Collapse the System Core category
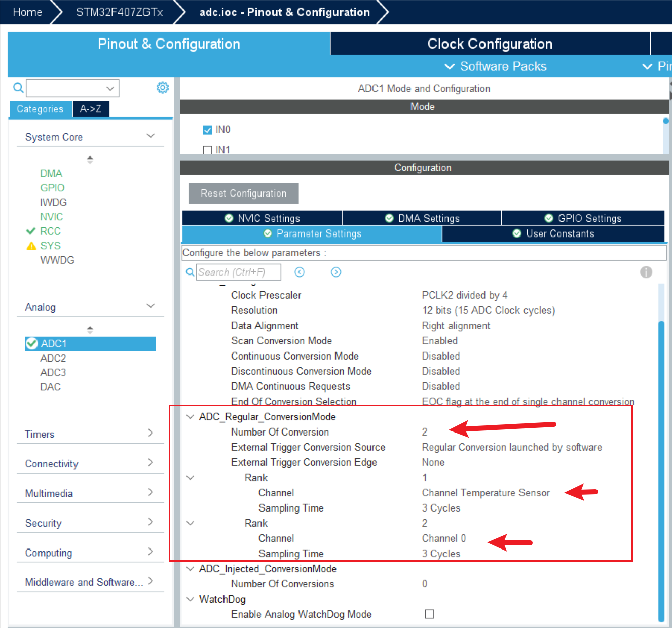Image resolution: width=672 pixels, height=628 pixels. [x=151, y=136]
